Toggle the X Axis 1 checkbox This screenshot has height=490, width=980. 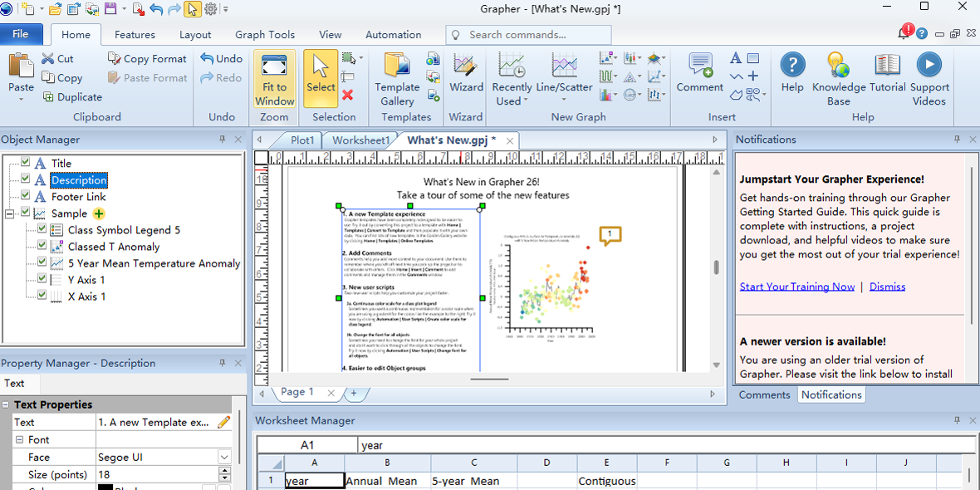(x=42, y=295)
